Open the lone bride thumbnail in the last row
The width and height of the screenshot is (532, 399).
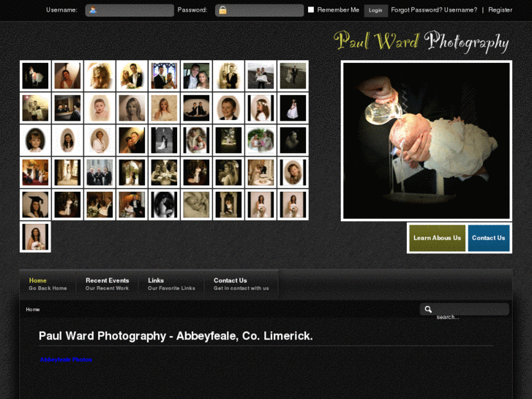point(35,237)
